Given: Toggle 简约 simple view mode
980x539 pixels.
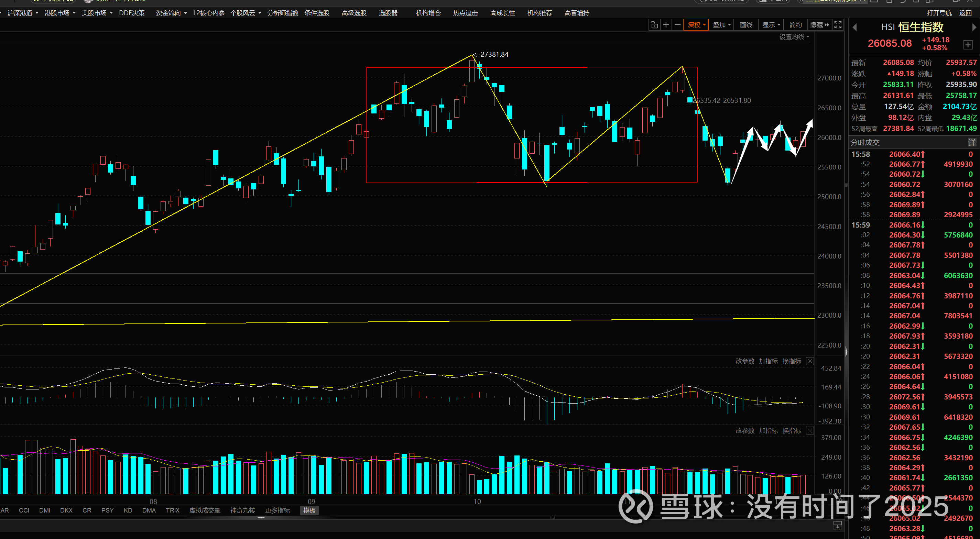Looking at the screenshot, I should (x=795, y=25).
